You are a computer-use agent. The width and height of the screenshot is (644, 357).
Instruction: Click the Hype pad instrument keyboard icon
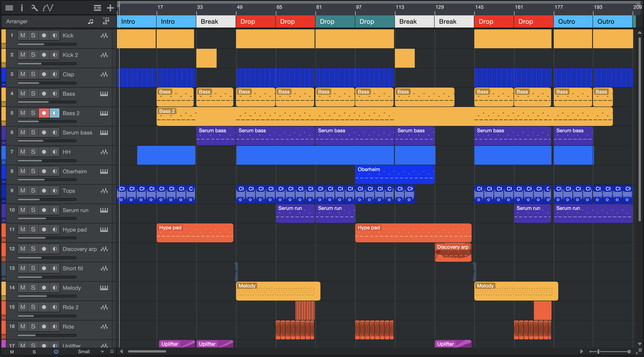click(104, 229)
